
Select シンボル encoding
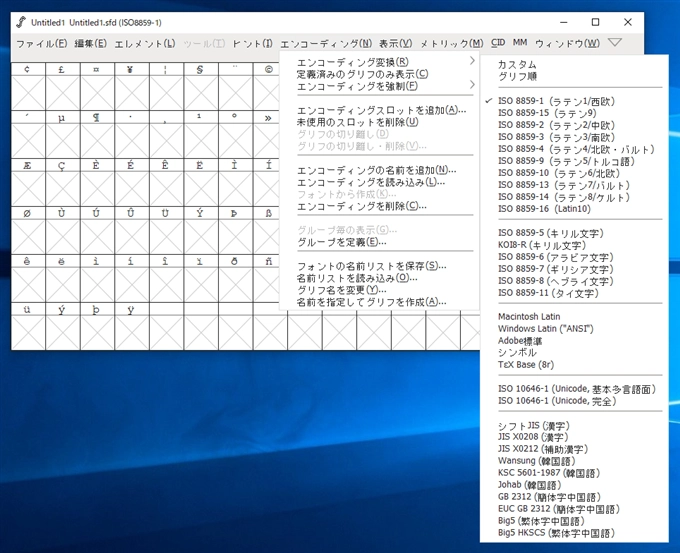(x=574, y=353)
